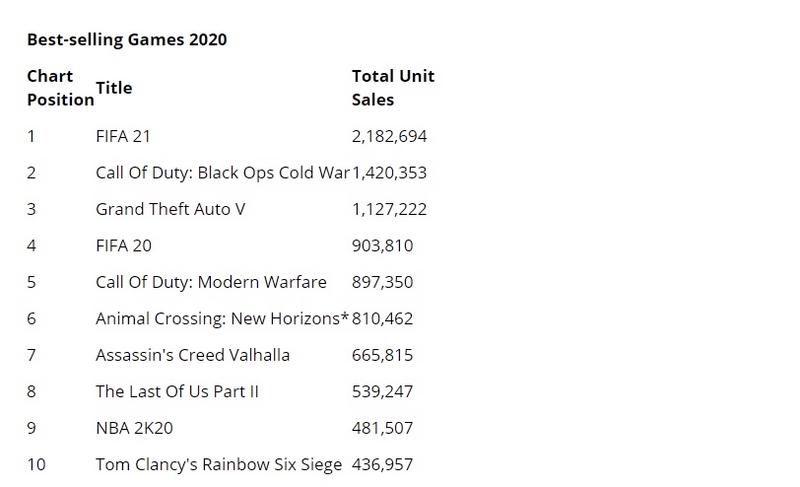Click the 436,957 sales figure
800x487 pixels.
[382, 465]
